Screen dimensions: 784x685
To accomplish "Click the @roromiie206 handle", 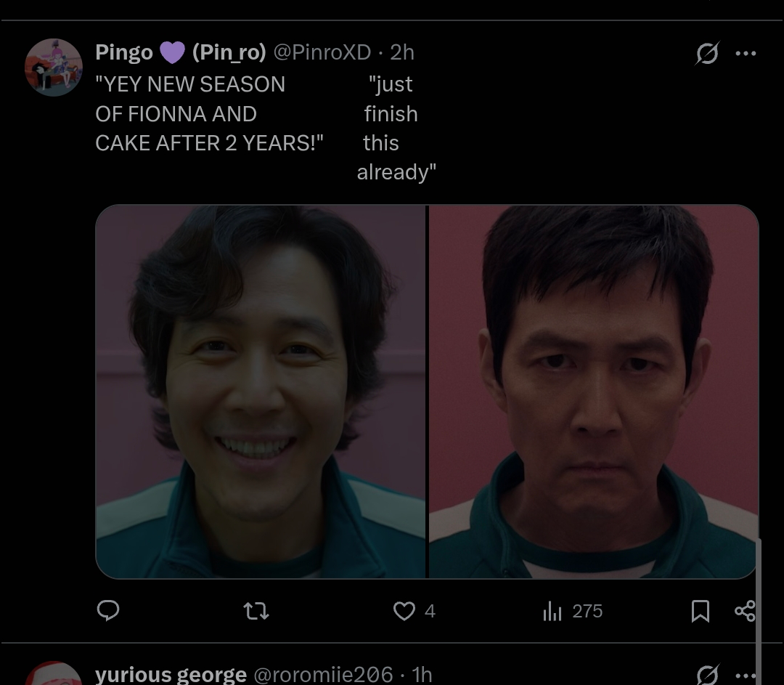I will [324, 675].
